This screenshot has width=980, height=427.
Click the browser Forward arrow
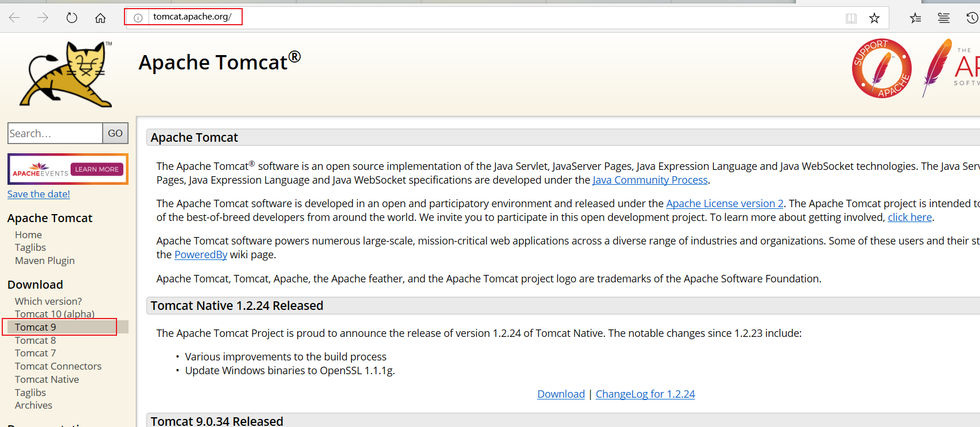coord(43,18)
